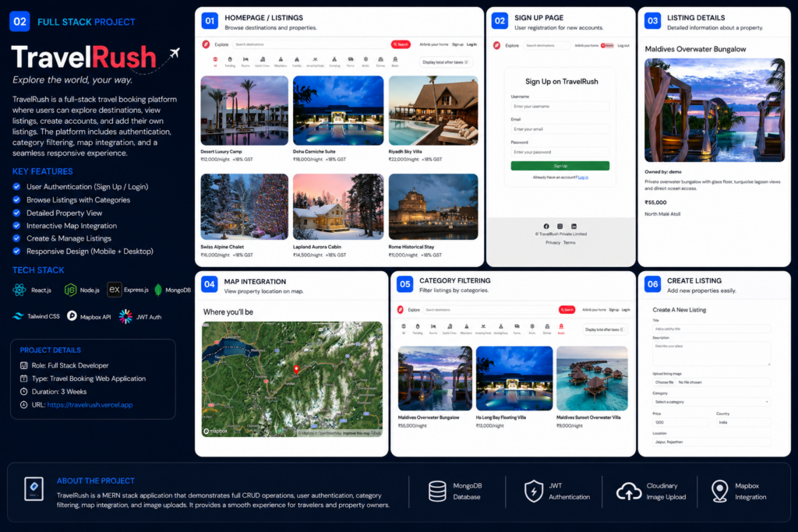The width and height of the screenshot is (798, 532).
Task: Click the Mapbox logo on the map
Action: tap(215, 431)
